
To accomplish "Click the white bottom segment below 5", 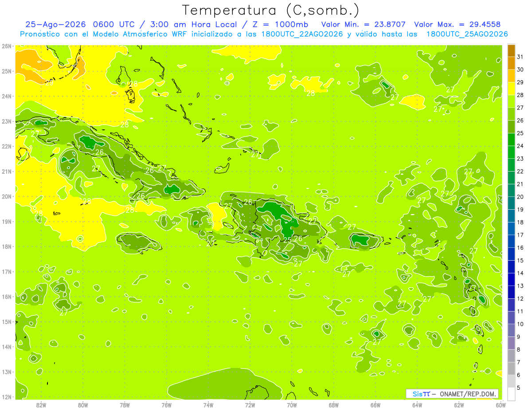I will tap(511, 394).
